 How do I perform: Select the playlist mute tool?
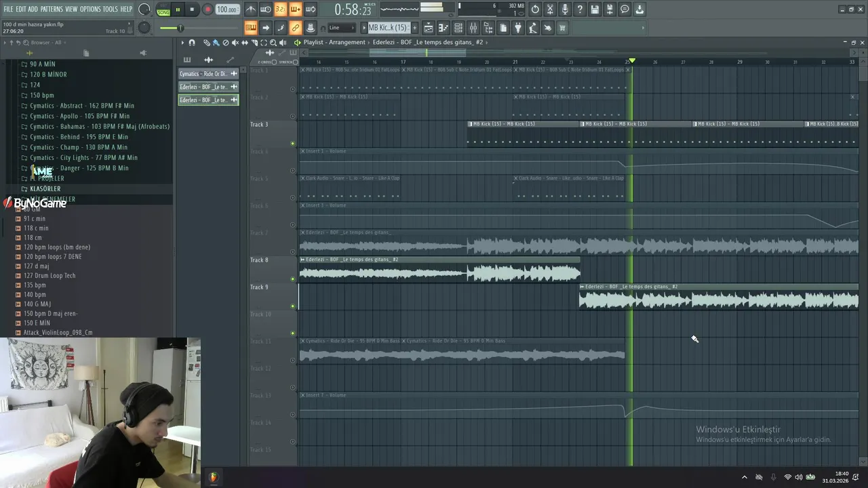235,43
